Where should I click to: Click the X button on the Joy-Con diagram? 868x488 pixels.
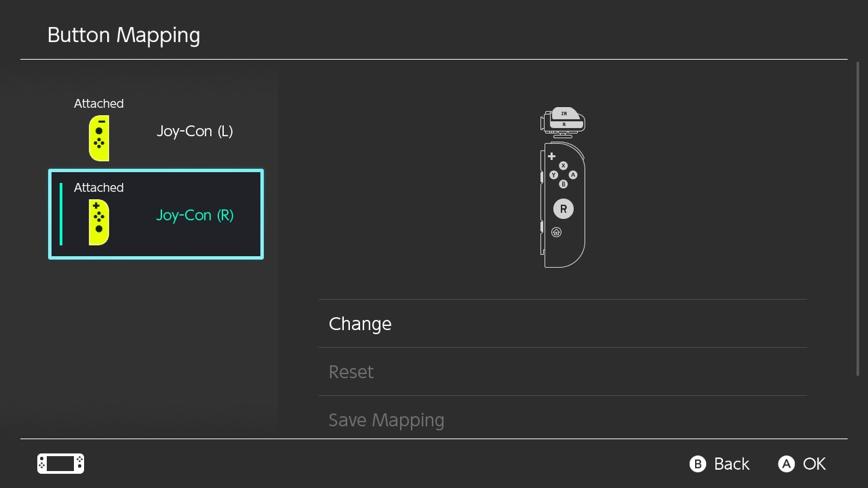click(x=563, y=165)
